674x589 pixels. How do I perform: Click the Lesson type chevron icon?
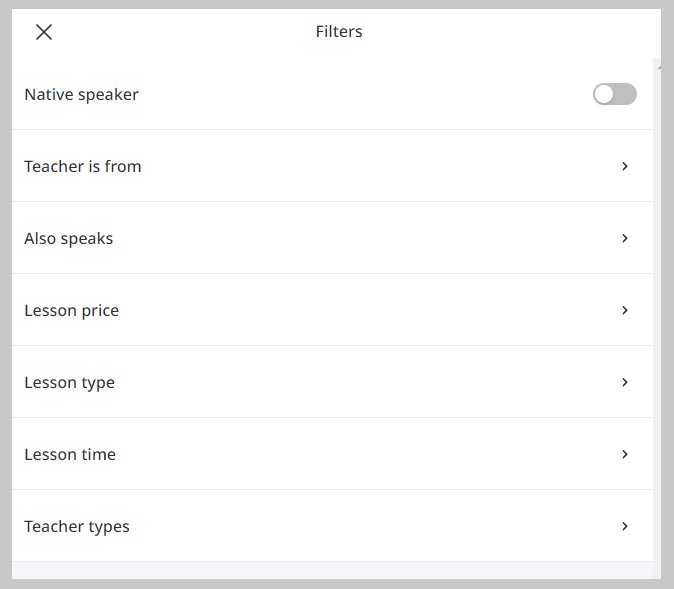(625, 382)
